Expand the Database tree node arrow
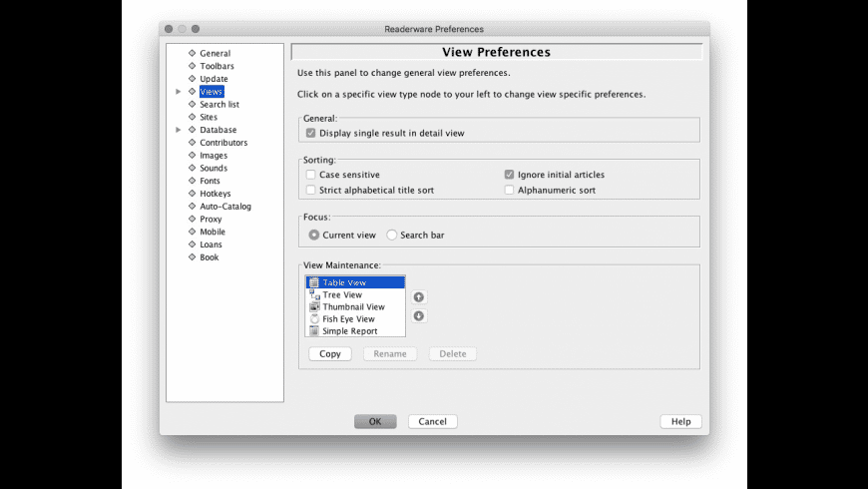This screenshot has width=868, height=489. [179, 130]
